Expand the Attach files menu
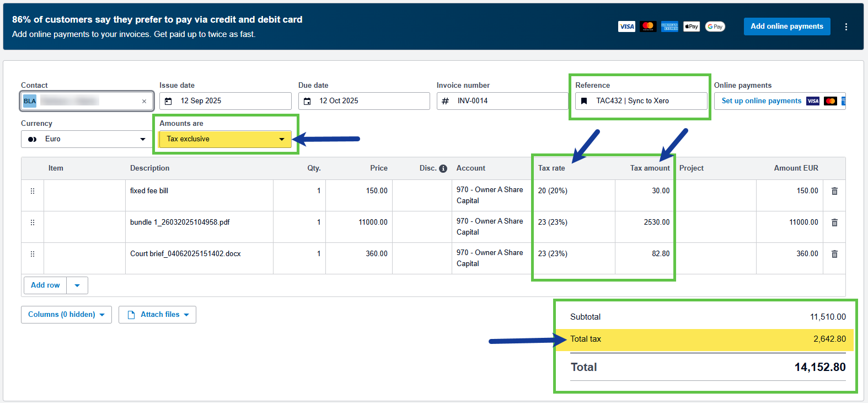 click(x=158, y=315)
